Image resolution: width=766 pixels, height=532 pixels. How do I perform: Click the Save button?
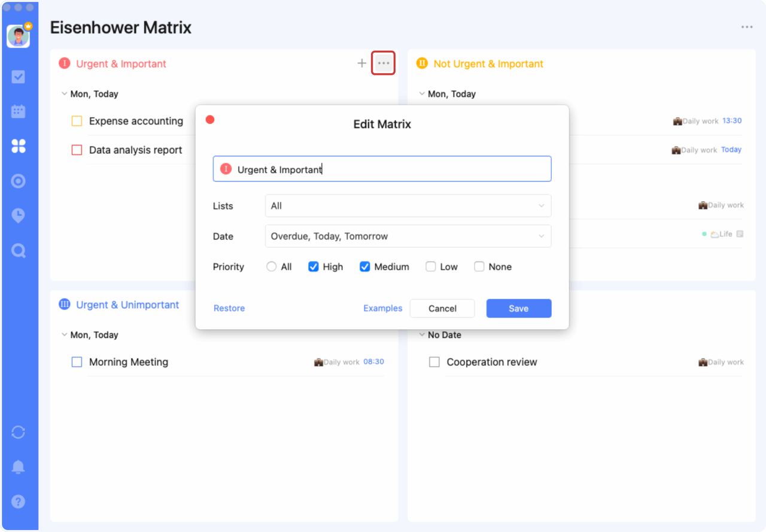[518, 308]
